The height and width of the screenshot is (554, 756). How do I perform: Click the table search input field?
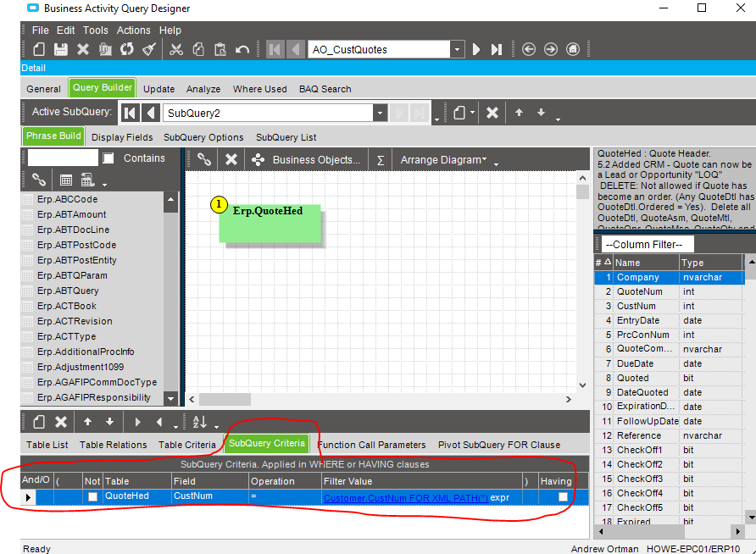63,158
